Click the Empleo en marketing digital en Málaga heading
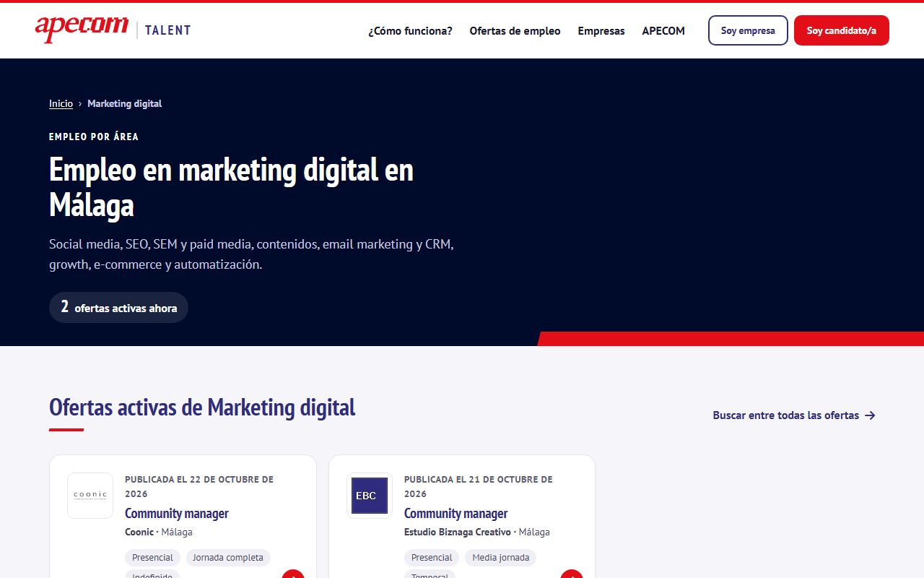 [x=231, y=187]
